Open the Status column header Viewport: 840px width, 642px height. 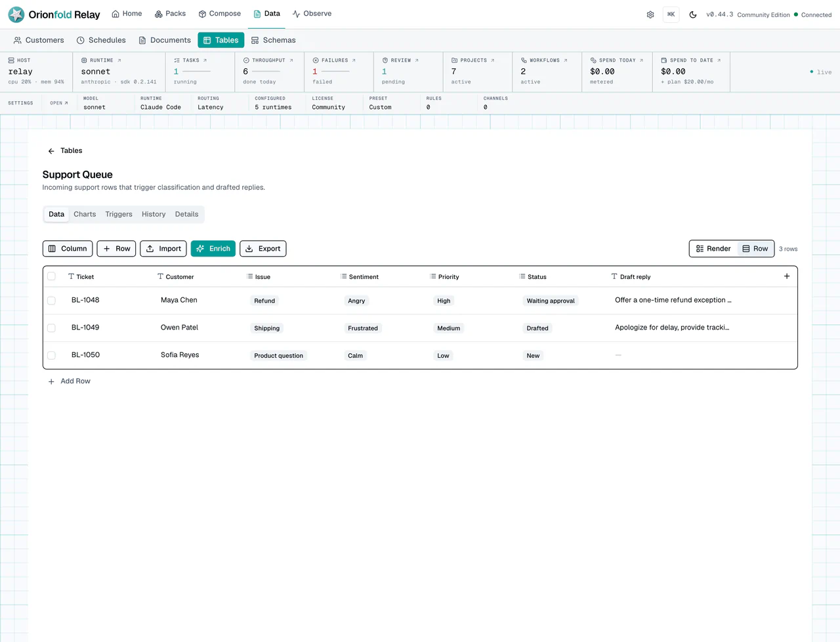[x=533, y=277]
